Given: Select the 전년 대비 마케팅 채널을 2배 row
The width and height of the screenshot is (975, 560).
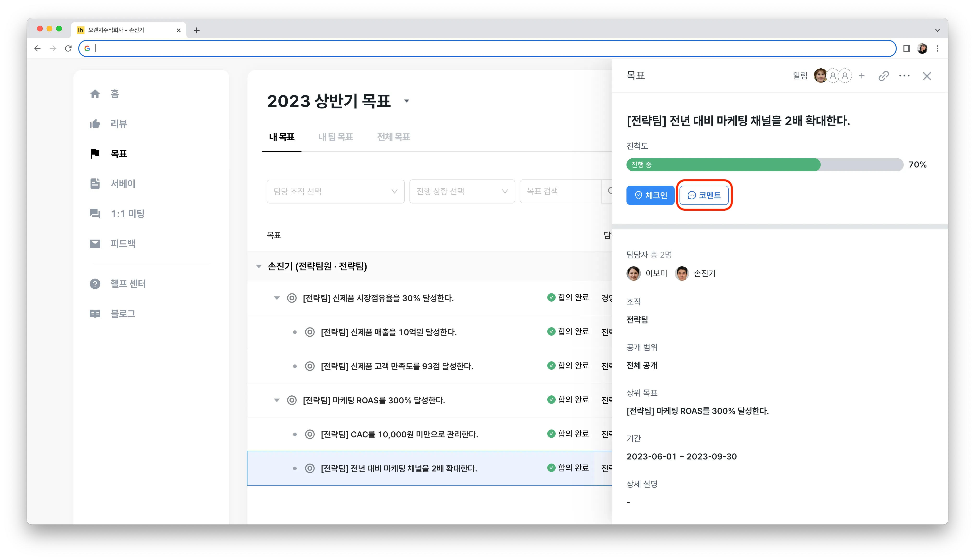Looking at the screenshot, I should coord(429,468).
